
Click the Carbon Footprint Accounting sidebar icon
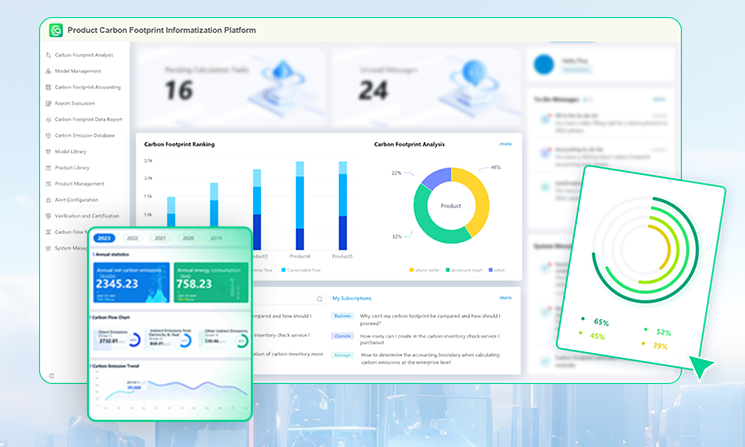(48, 87)
